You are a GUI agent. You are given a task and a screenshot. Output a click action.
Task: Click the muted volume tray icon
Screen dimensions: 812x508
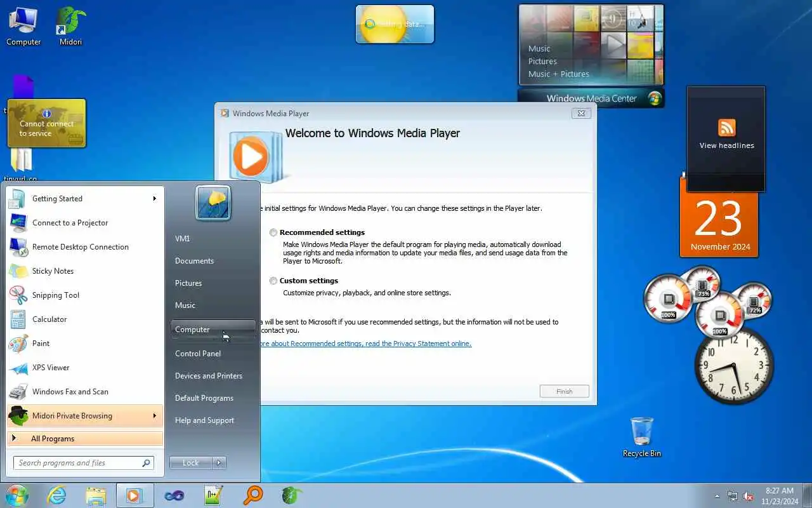pos(749,496)
